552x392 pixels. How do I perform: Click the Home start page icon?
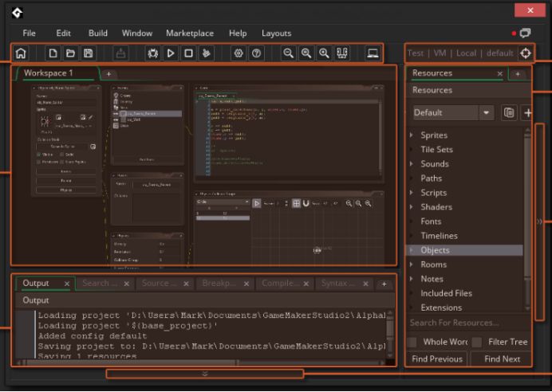tap(22, 53)
